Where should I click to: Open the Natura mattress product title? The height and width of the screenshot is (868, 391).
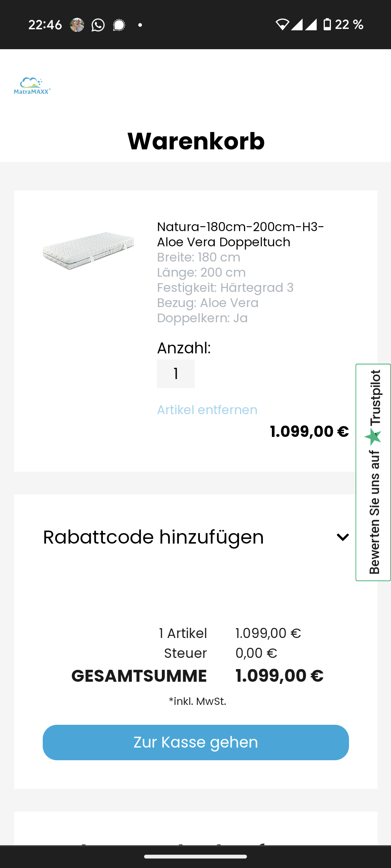coord(240,234)
